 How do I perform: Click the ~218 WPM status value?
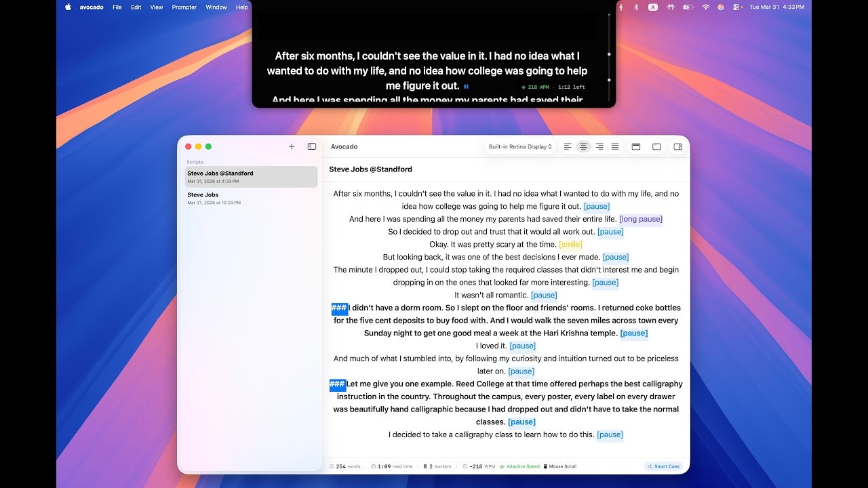(x=479, y=466)
